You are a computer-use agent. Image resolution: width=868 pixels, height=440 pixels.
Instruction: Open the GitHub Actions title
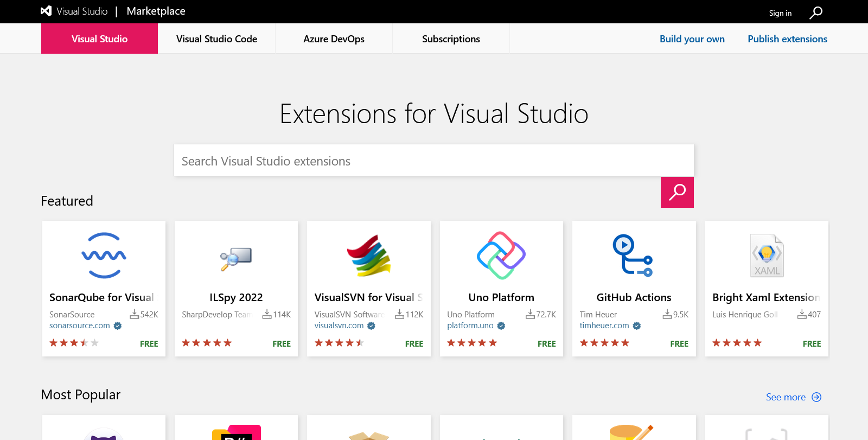(x=634, y=297)
